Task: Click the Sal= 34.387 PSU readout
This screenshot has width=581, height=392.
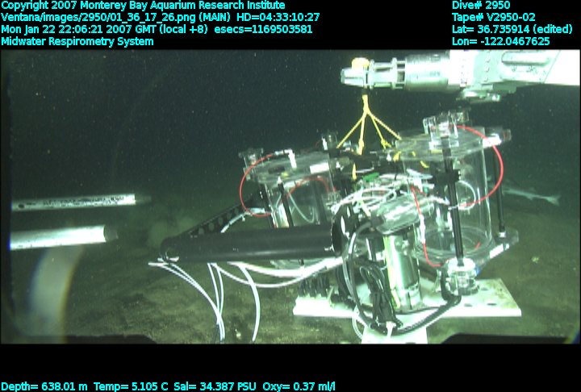Action: click(x=209, y=386)
